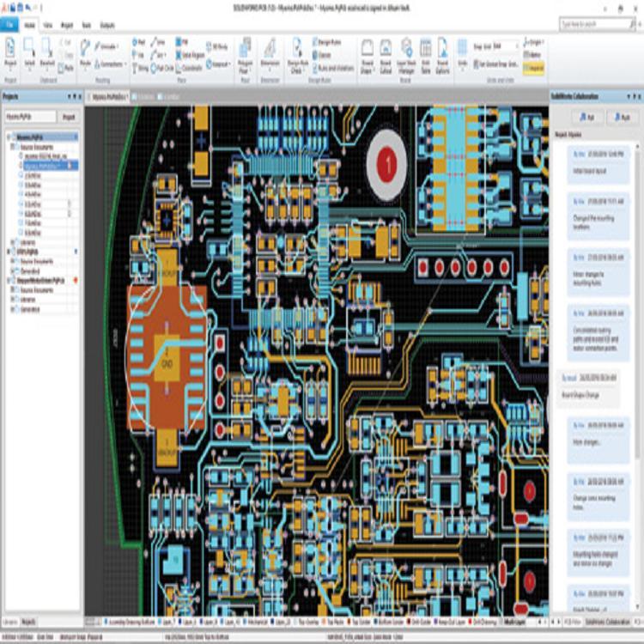The height and width of the screenshot is (644, 644).
Task: Click the Pull button in Collaboration panel
Action: [586, 116]
